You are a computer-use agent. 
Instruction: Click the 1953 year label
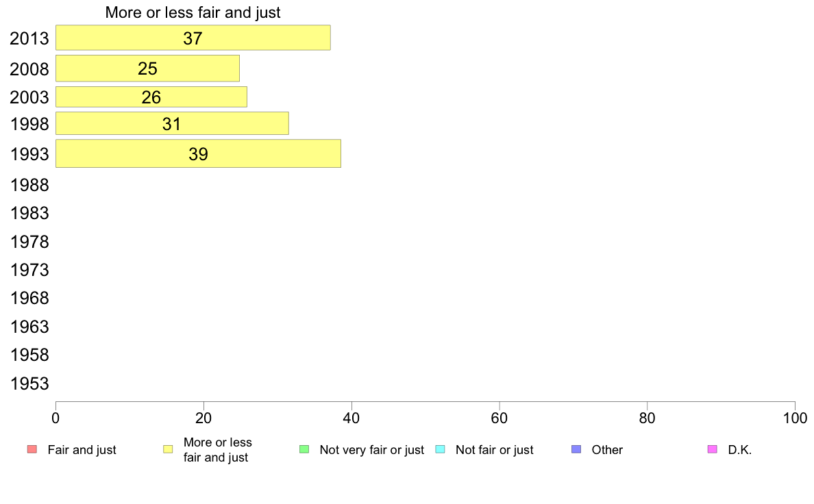coord(29,383)
